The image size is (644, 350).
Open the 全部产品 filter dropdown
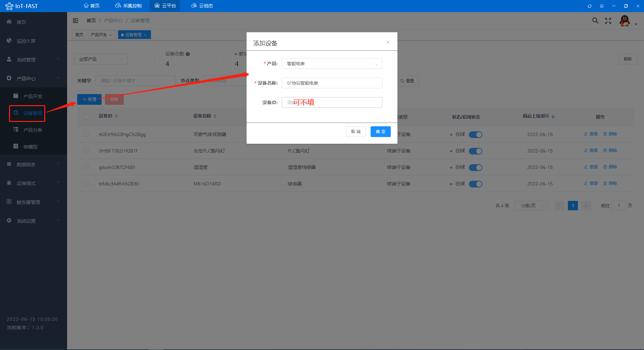[x=101, y=59]
